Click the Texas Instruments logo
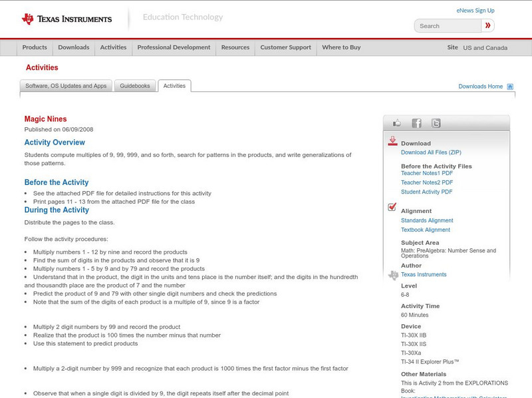This screenshot has width=532, height=398. point(67,19)
